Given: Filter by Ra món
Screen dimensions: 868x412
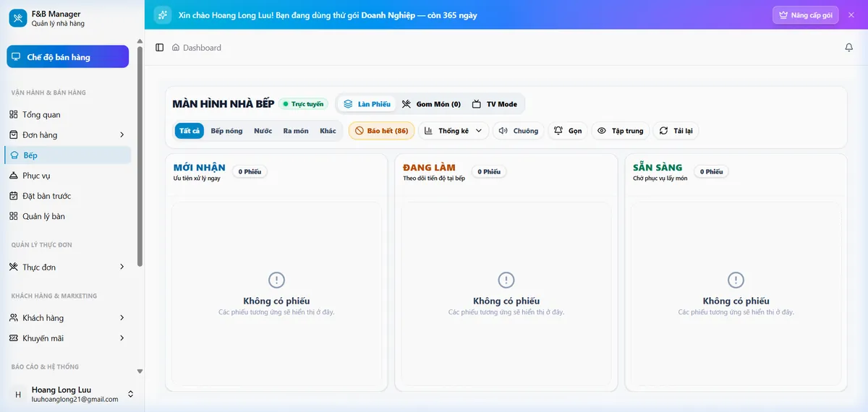Looking at the screenshot, I should pyautogui.click(x=296, y=131).
